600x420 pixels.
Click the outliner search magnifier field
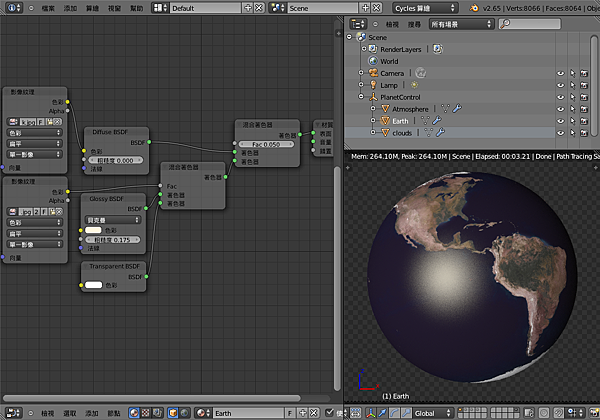tap(530, 24)
